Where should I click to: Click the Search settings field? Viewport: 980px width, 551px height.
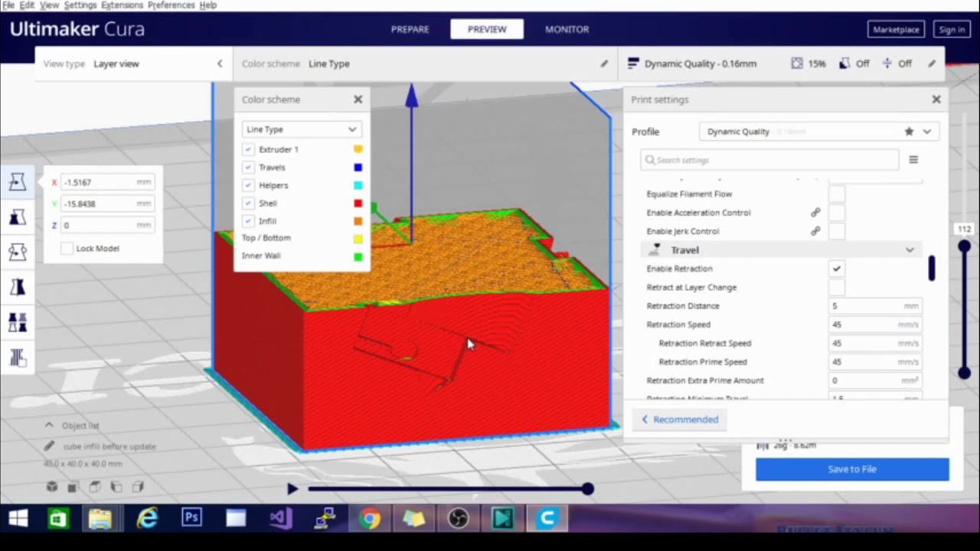click(769, 160)
